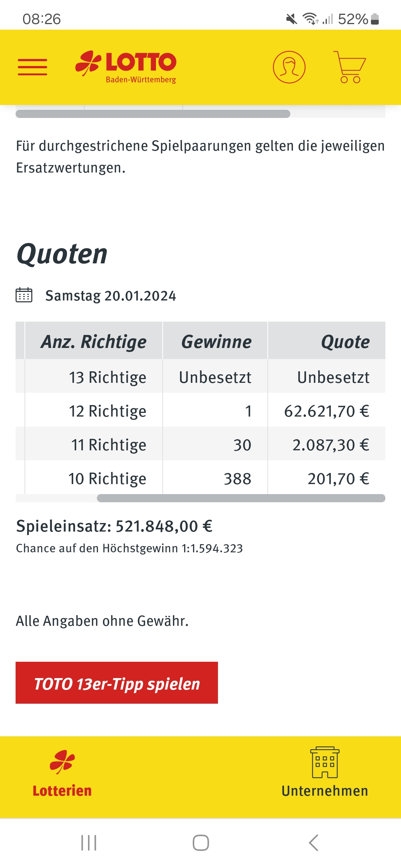Click the upper table horizontal scrollbar

tap(153, 114)
